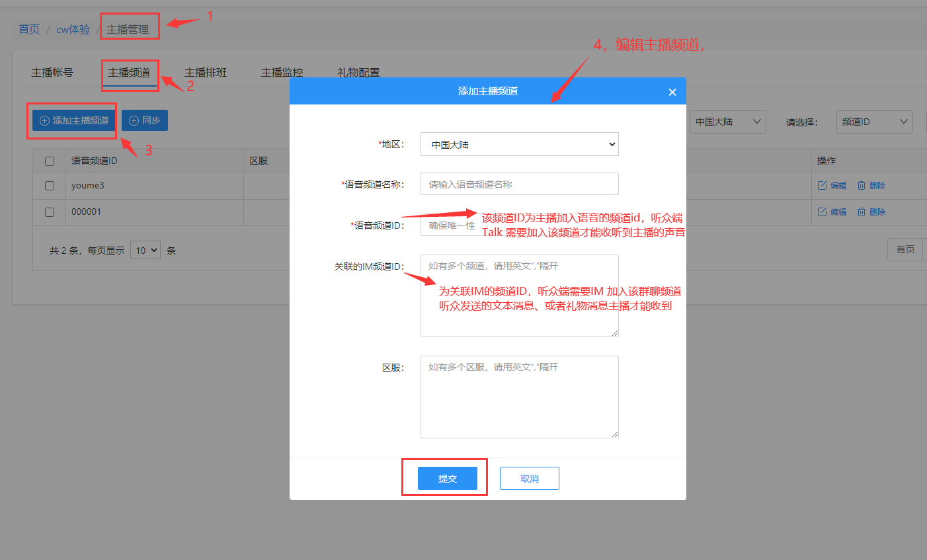Viewport: 927px width, 560px height.
Task: Open the 中国大陆 filter dropdown behind dialog
Action: [727, 122]
